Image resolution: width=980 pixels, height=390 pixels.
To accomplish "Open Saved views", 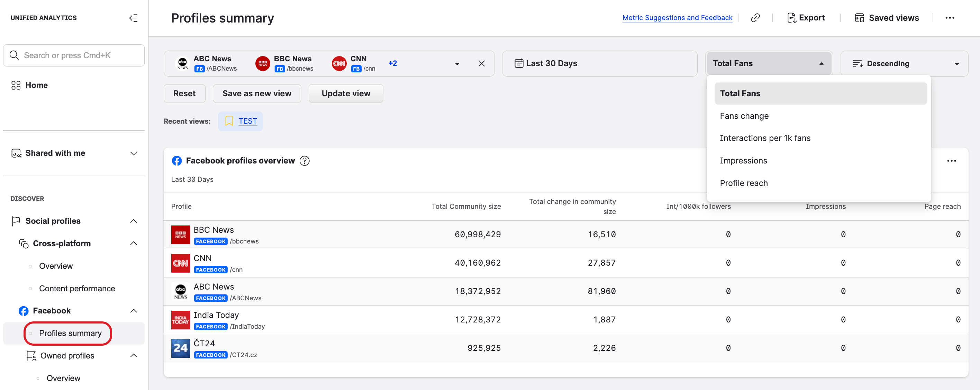I will pos(887,18).
